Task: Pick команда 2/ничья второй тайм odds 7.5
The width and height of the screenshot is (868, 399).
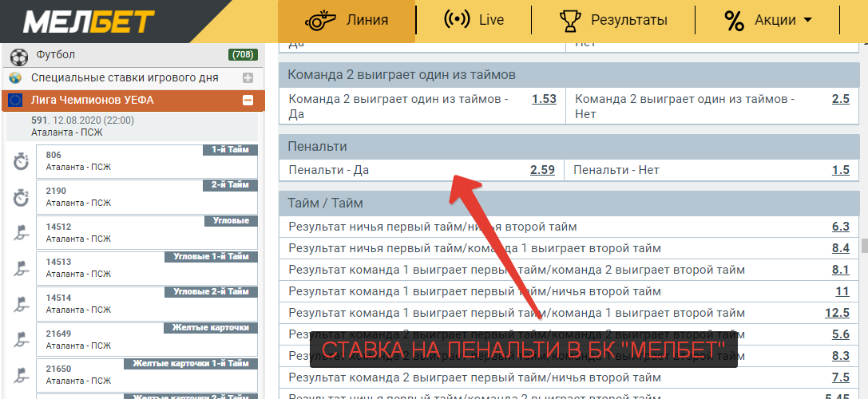Action: pyautogui.click(x=840, y=377)
